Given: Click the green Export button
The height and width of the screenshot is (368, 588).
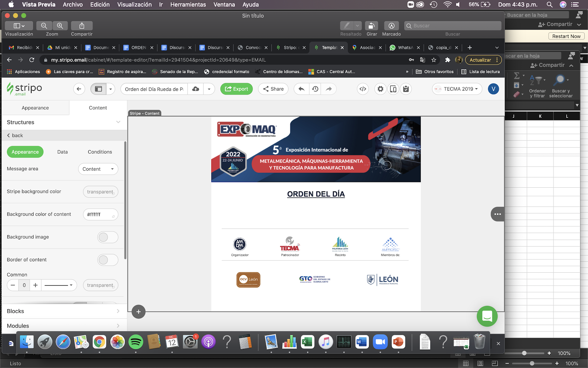Looking at the screenshot, I should (x=236, y=89).
